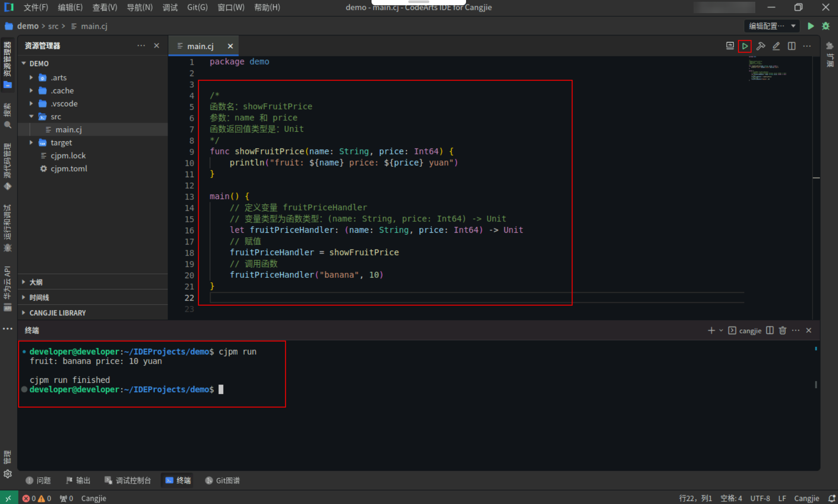Click the preview panel icon left of run
Viewport: 838px width, 504px height.
(x=730, y=46)
